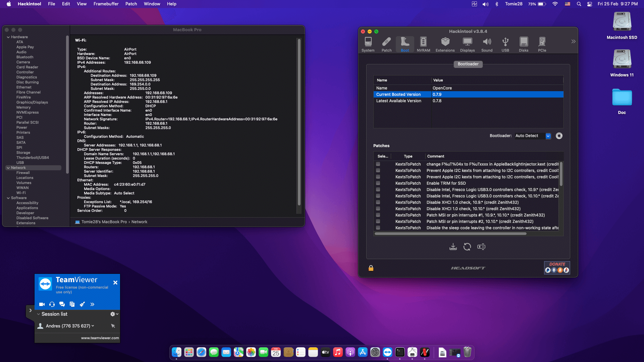Screen dimensions: 644x362
Task: Open the File menu
Action: coord(51,4)
